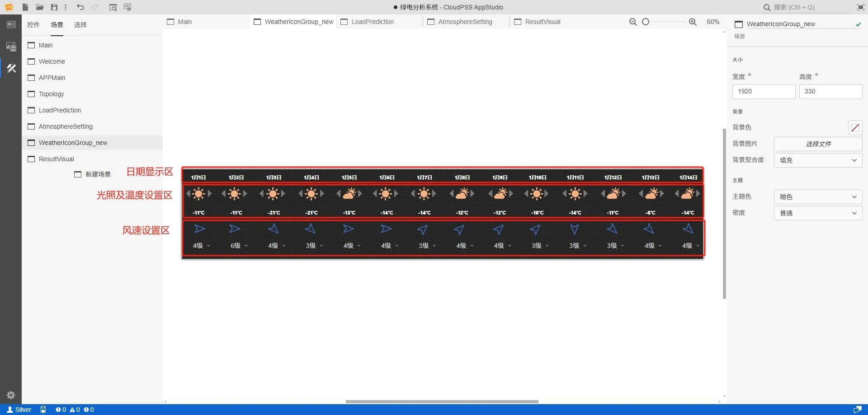Switch to the ResultVisual editor tab
Viewport: 868px width, 415px height.
click(553, 22)
